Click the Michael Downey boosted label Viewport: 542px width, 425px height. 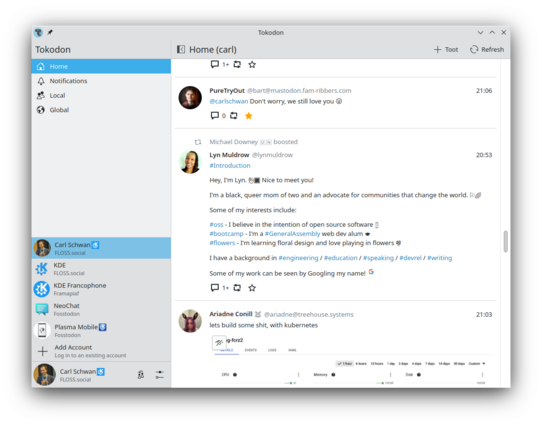coord(253,142)
